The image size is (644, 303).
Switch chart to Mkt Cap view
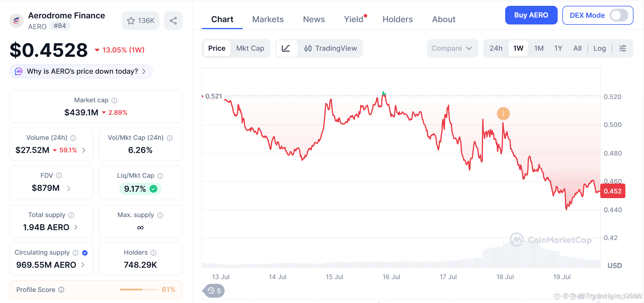pyautogui.click(x=250, y=48)
